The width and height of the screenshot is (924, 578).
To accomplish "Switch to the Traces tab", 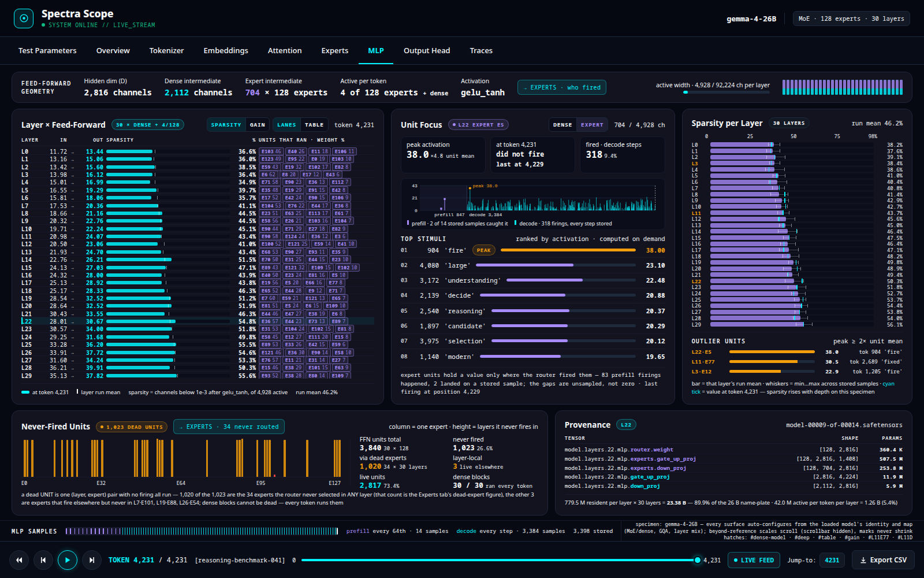I will [481, 51].
